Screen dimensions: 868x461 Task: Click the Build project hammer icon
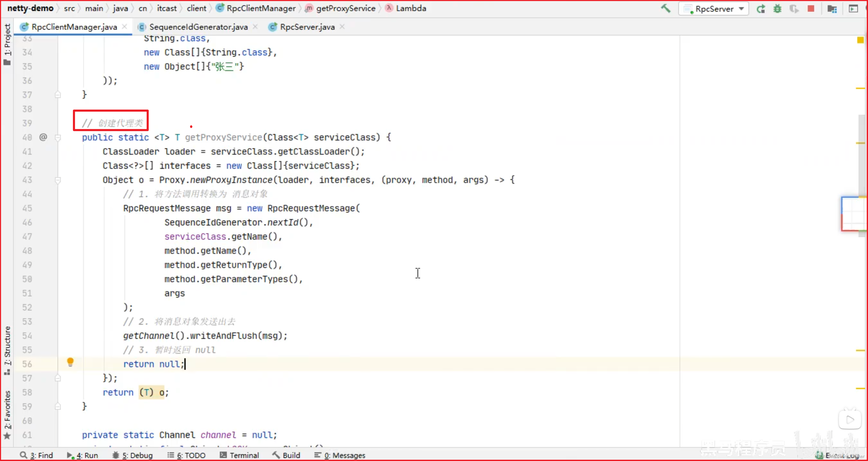(x=666, y=9)
